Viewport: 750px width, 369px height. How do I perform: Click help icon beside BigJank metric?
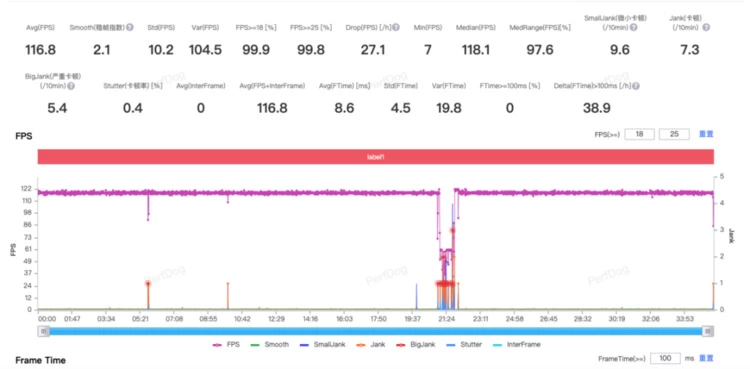[71, 86]
